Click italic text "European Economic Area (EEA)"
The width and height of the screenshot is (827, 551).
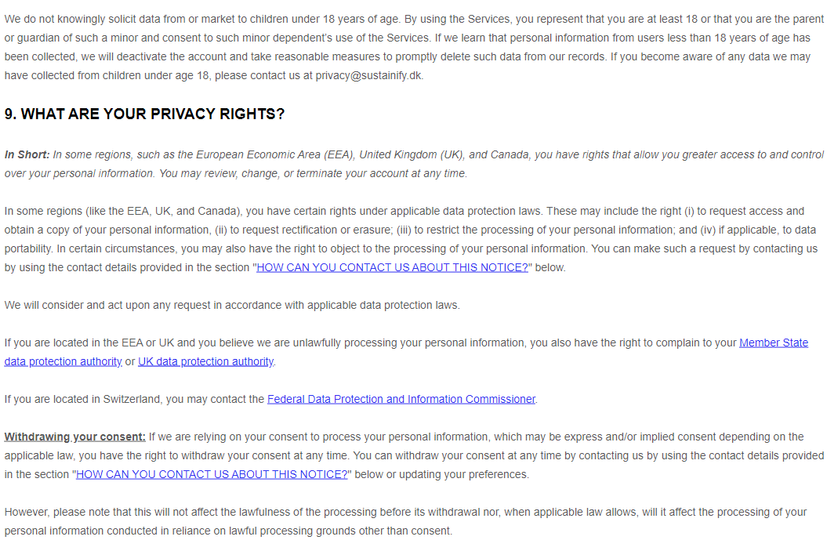274,154
